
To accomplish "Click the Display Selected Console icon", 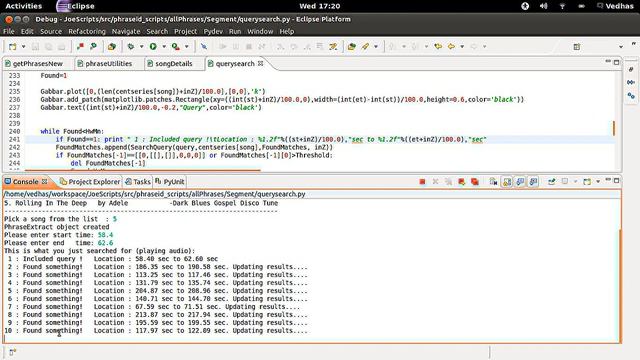I will coord(565,182).
